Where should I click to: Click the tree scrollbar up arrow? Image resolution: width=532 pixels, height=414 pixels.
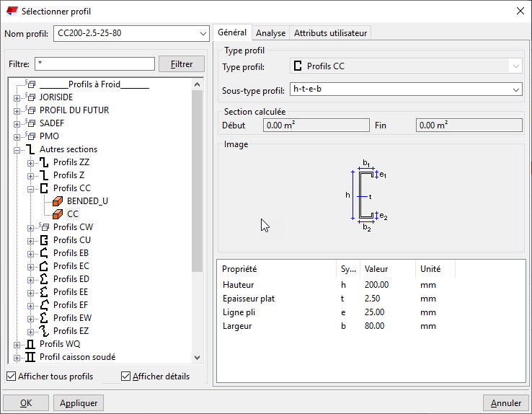197,84
